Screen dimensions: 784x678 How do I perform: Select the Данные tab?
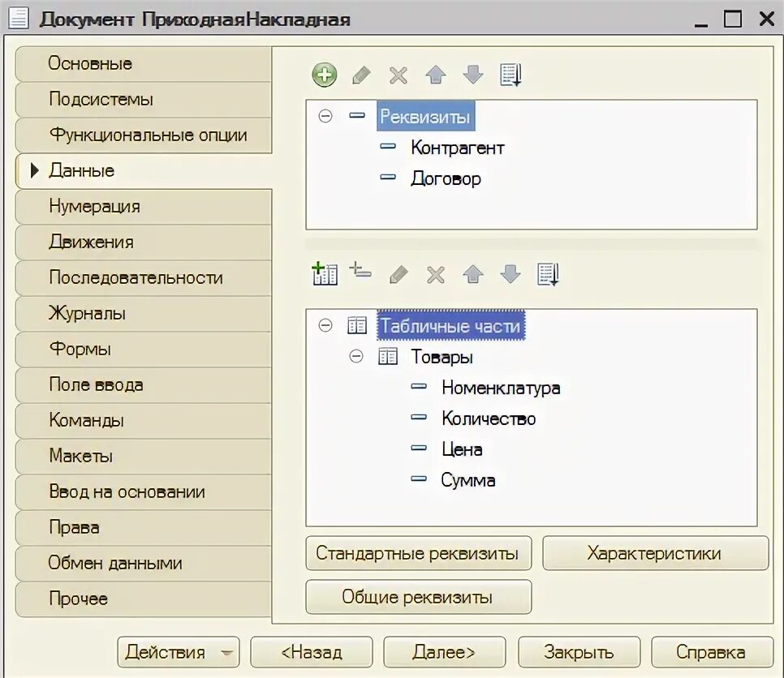[144, 171]
